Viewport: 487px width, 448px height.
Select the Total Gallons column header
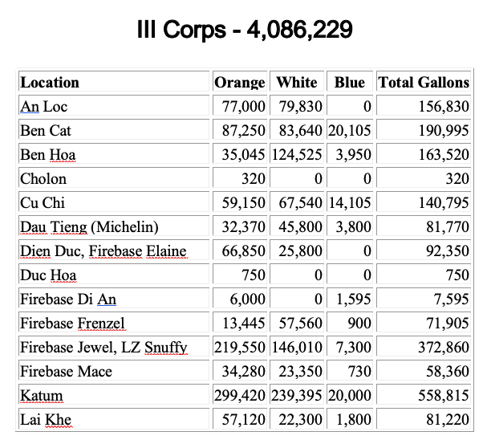424,82
